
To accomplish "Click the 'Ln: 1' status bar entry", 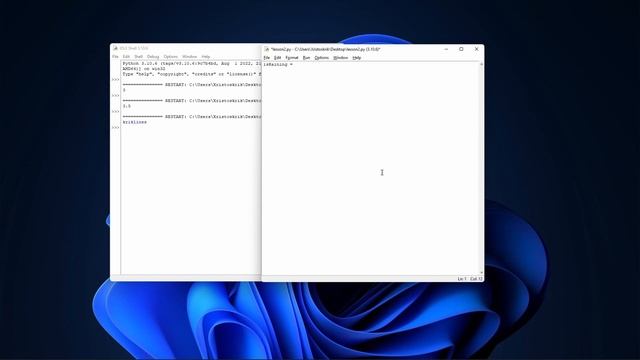I will tap(462, 279).
